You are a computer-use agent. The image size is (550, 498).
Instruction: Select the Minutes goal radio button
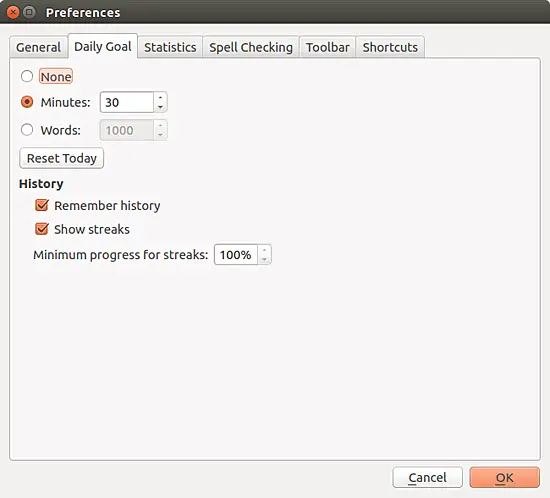pos(27,102)
